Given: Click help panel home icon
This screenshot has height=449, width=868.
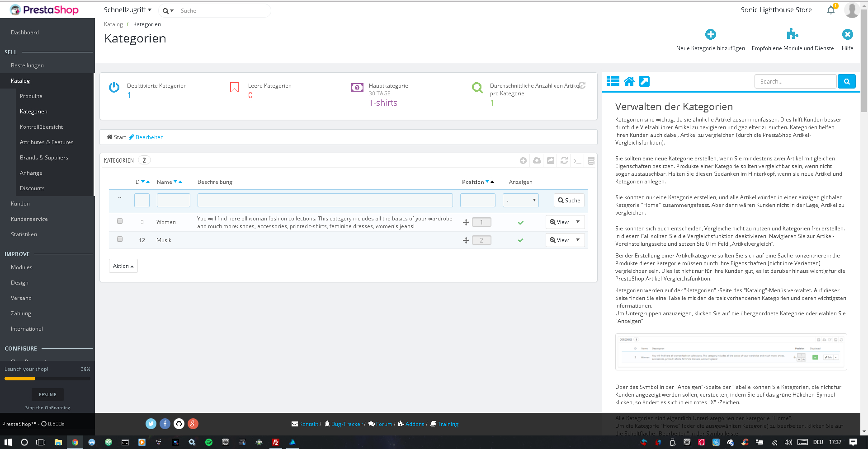Looking at the screenshot, I should click(x=629, y=81).
